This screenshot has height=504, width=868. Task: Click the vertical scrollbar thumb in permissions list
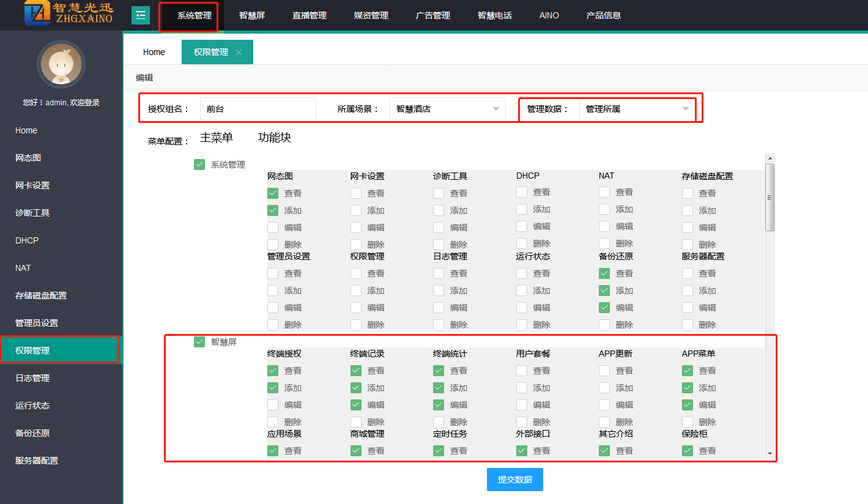pos(770,197)
